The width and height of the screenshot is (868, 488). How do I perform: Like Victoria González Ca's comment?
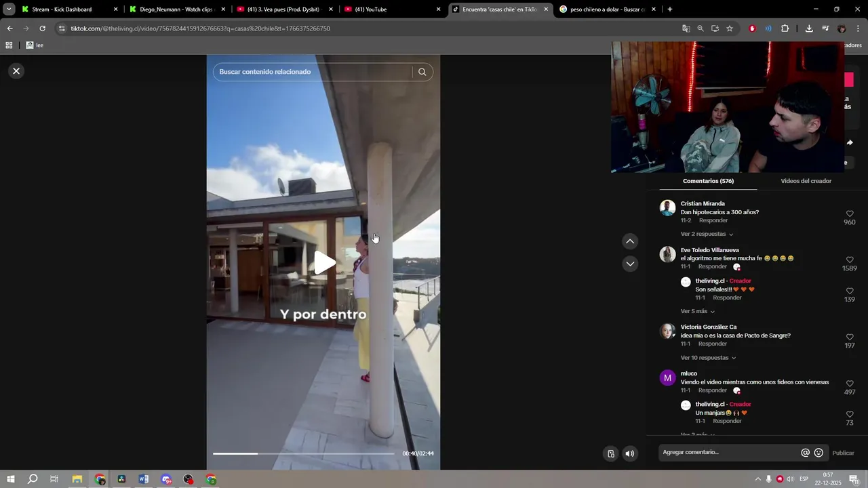pyautogui.click(x=850, y=337)
